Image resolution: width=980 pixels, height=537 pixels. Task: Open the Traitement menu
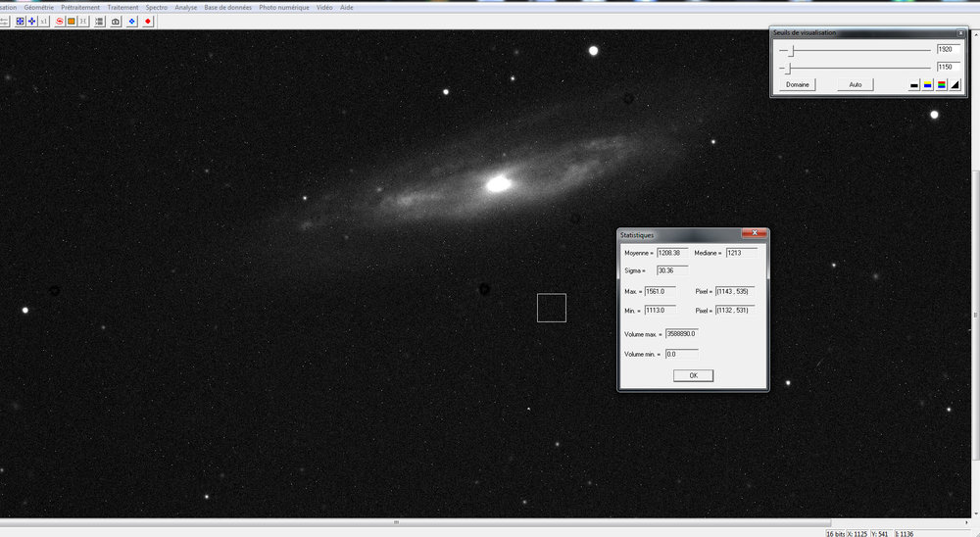(122, 8)
